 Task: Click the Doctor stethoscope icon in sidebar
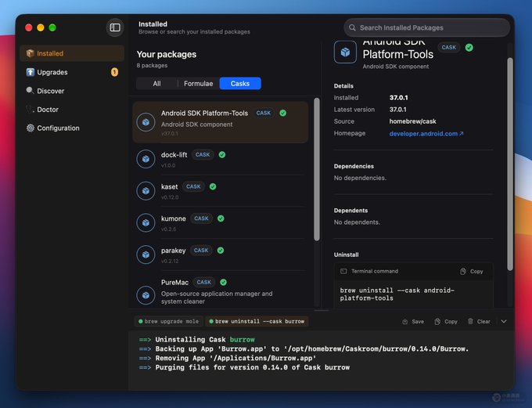point(31,110)
